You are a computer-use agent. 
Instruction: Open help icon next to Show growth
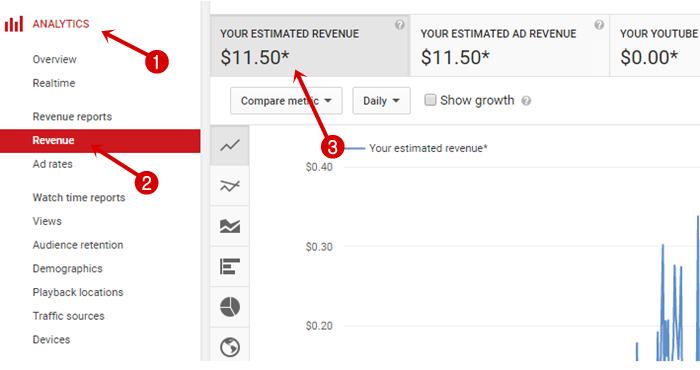(526, 101)
